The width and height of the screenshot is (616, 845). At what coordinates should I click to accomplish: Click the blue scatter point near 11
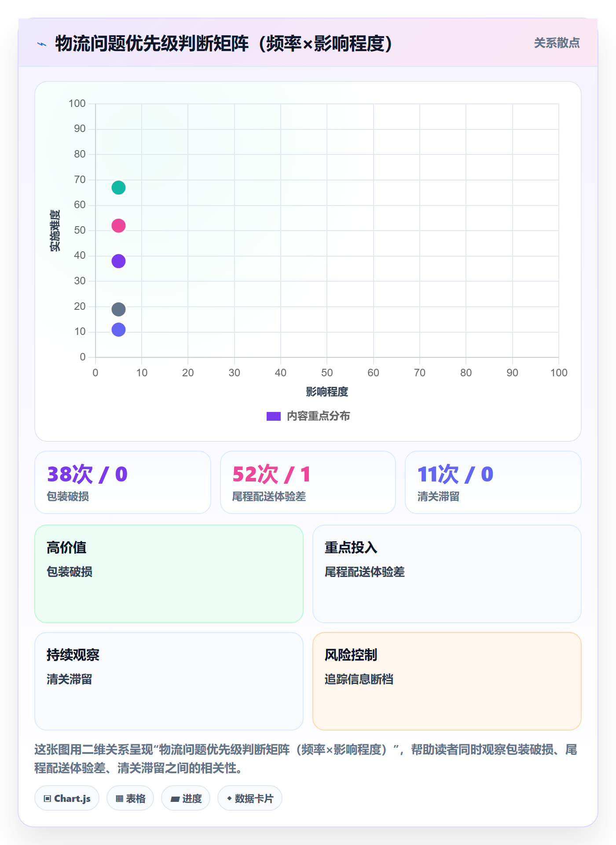(x=118, y=330)
